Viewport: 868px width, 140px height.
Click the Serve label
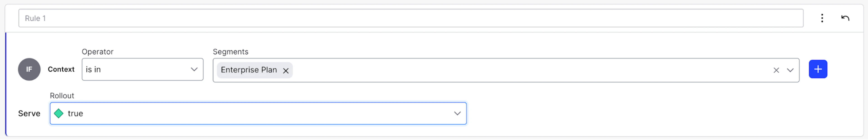pos(29,113)
